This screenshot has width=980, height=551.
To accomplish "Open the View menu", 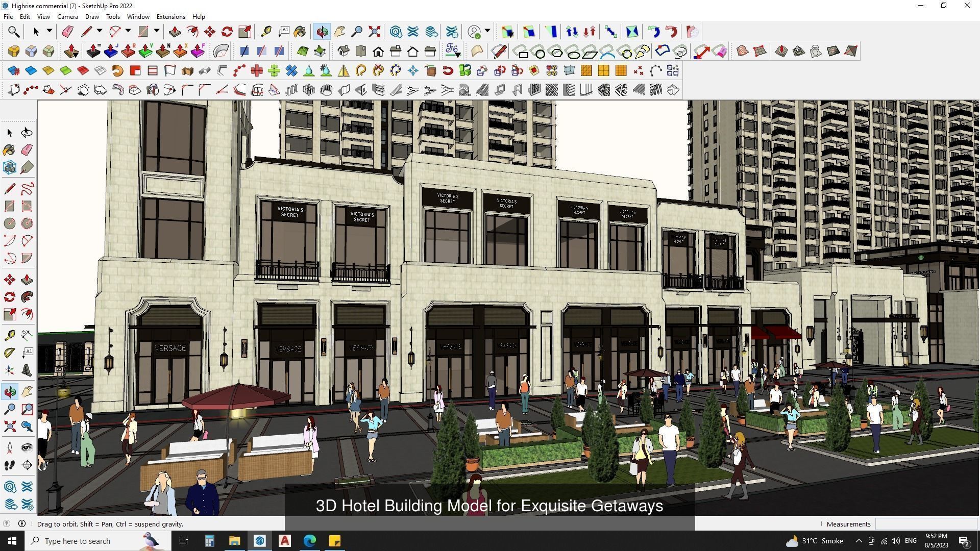I will click(43, 16).
